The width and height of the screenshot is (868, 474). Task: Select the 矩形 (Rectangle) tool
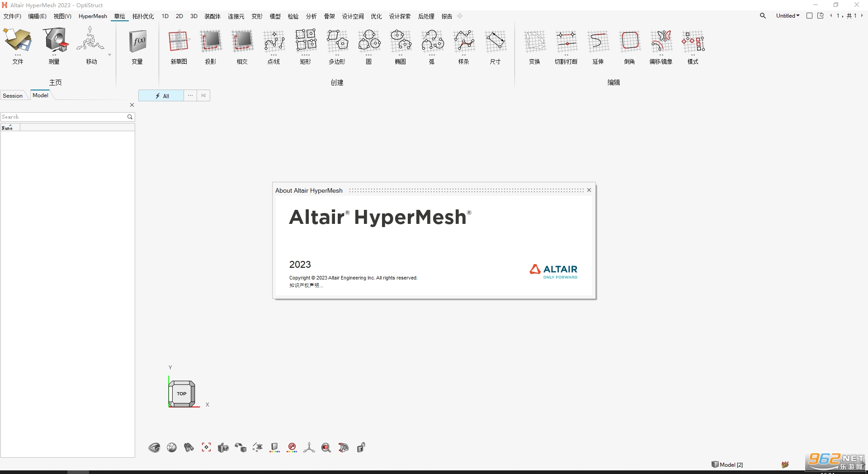[306, 41]
